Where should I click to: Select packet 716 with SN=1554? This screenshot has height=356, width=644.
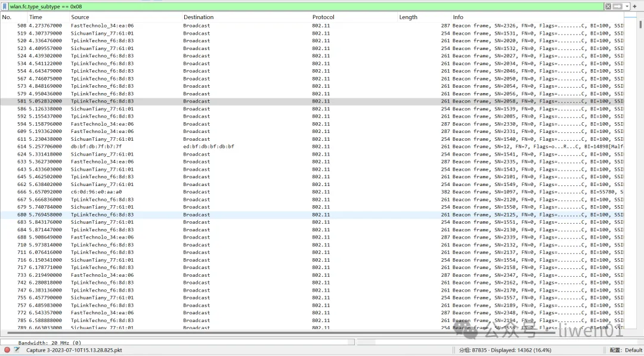pos(312,260)
